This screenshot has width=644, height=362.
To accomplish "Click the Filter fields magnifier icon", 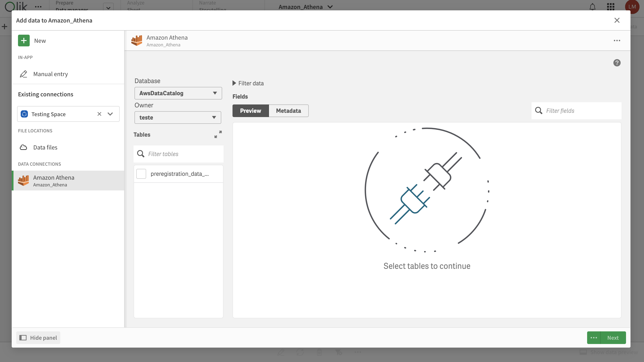I will pyautogui.click(x=539, y=111).
